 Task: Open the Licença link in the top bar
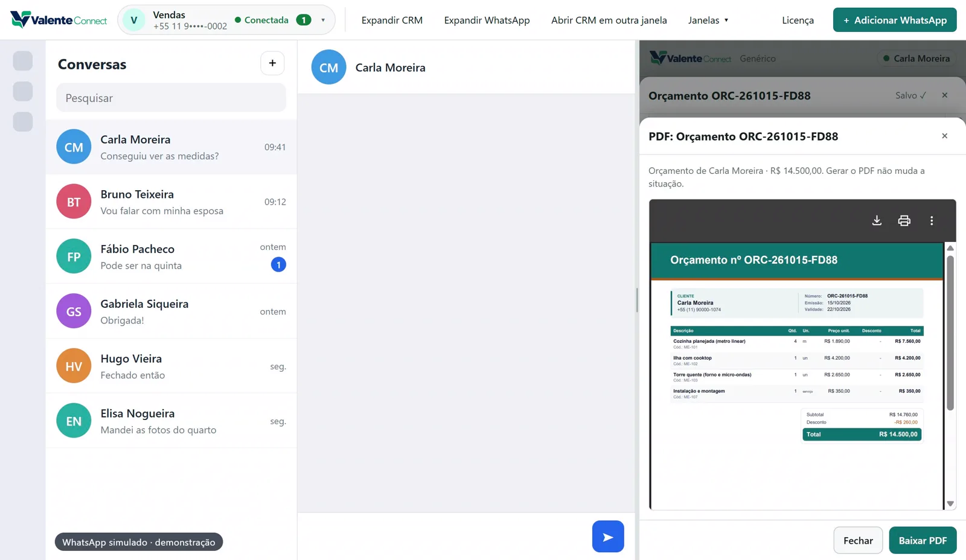[798, 20]
